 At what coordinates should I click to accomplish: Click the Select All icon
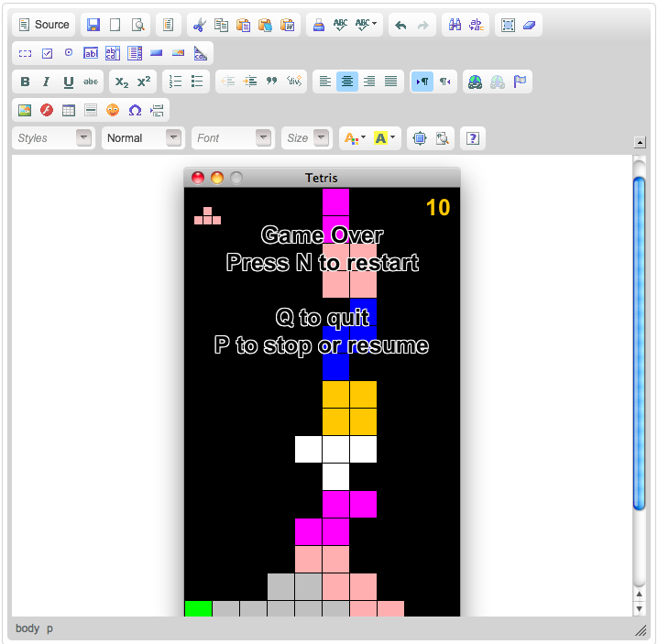pyautogui.click(x=508, y=25)
